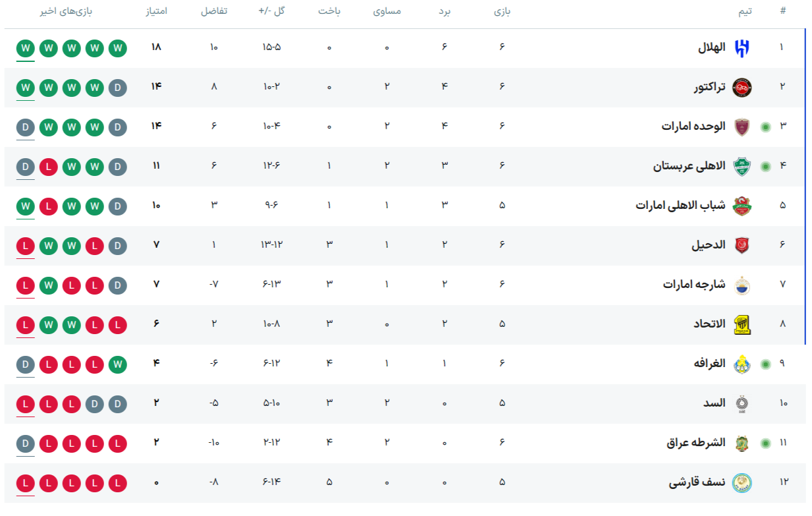Click the الغرافه team logo
812x516 pixels.
coord(742,364)
